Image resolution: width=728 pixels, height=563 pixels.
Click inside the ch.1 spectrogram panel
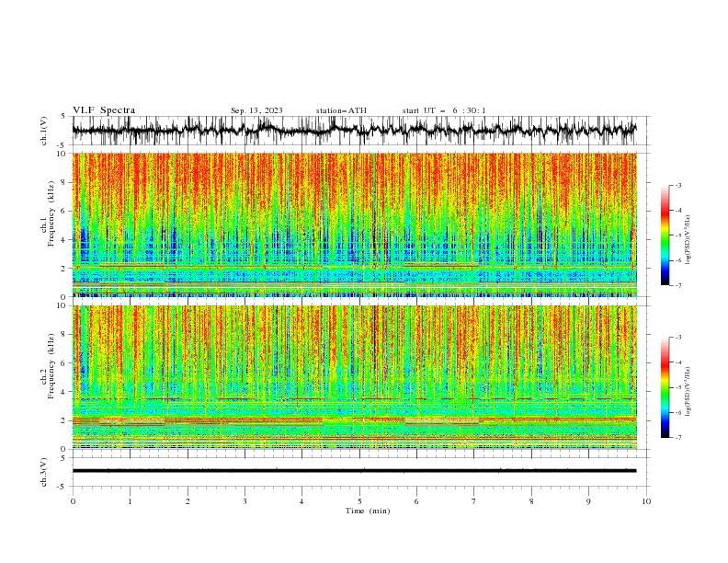355,224
